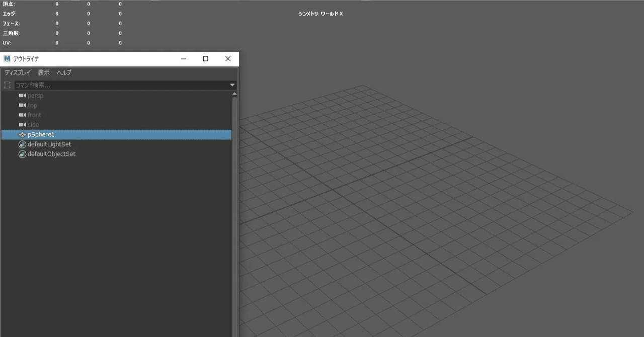
Task: Click the defaultObjectSet set icon
Action: (22, 154)
